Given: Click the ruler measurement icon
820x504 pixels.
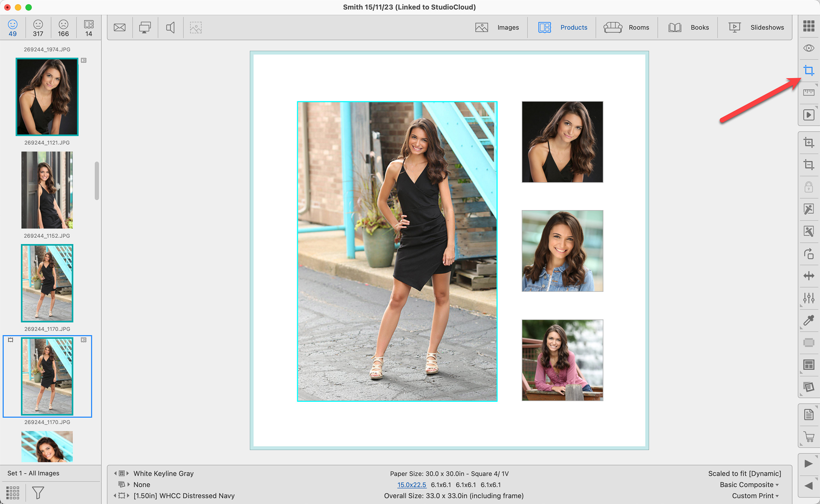Looking at the screenshot, I should 808,92.
